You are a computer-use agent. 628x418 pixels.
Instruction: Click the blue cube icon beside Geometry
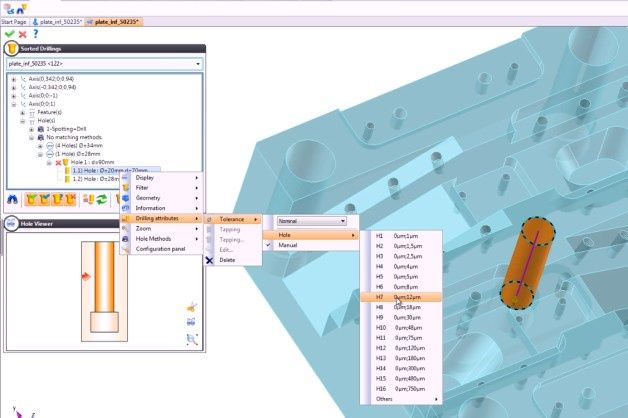point(125,198)
